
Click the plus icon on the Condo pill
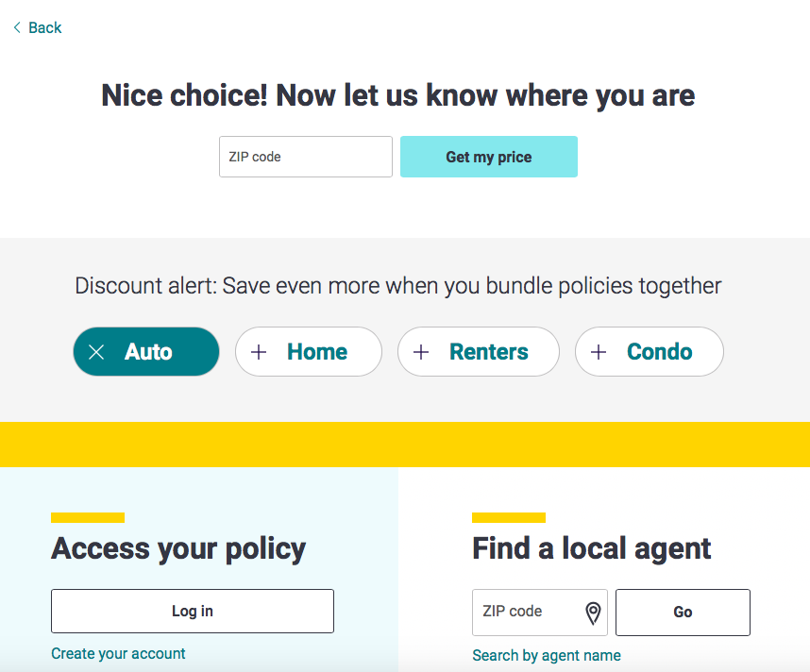click(599, 352)
